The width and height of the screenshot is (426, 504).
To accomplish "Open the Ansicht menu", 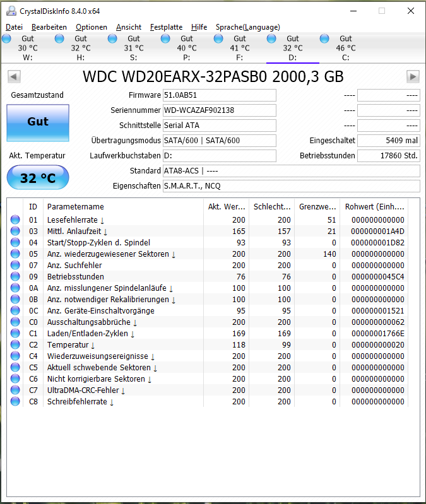I will pos(129,27).
